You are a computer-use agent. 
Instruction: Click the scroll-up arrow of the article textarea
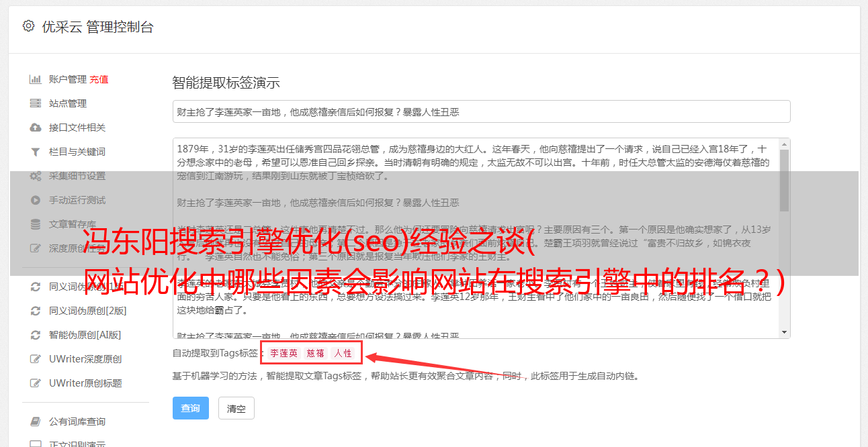point(784,144)
